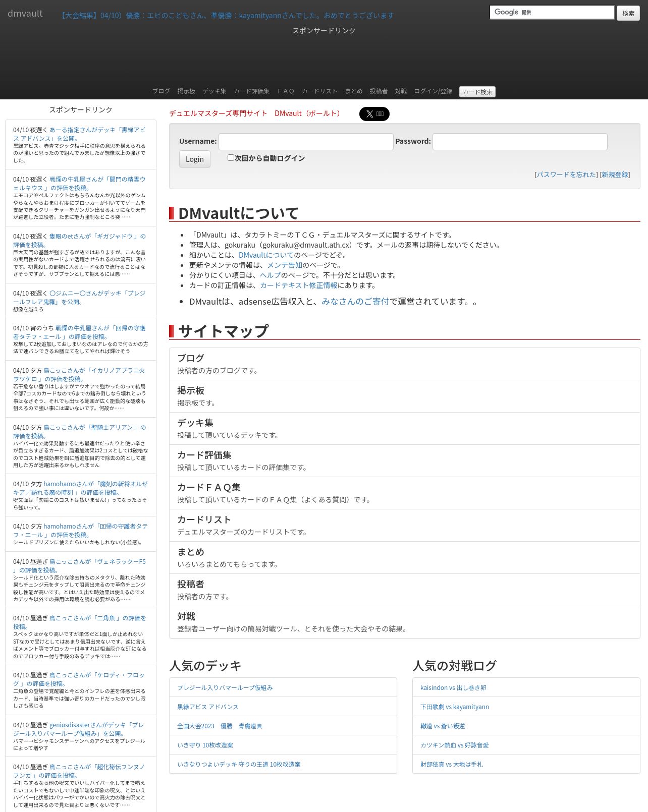Image resolution: width=648 pixels, height=812 pixels.
Task: Open the カード評価集 nav menu item
Action: point(251,91)
